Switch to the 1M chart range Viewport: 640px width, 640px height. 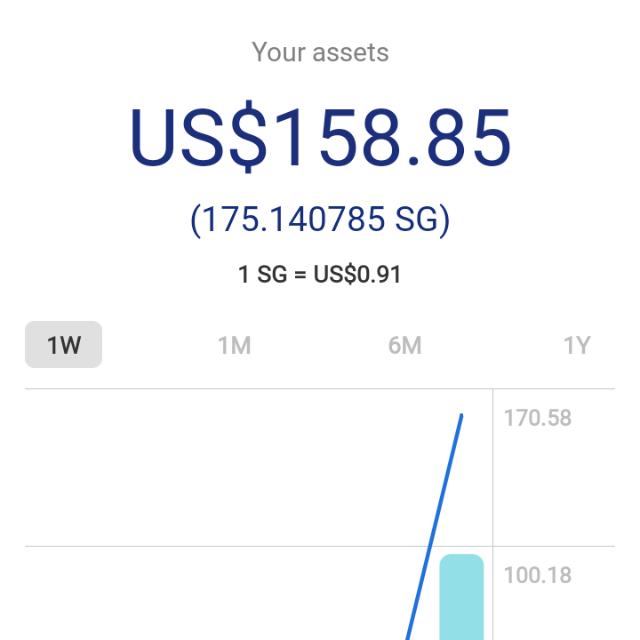tap(234, 345)
